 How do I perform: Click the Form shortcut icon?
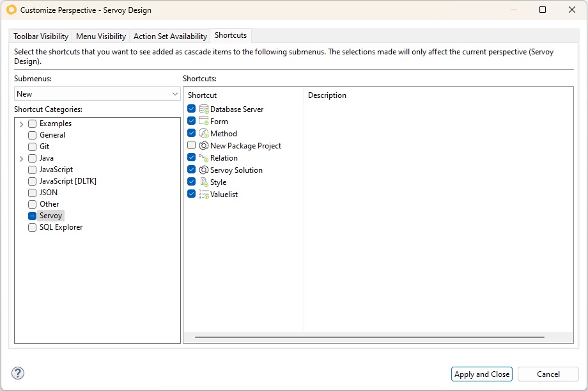coord(204,122)
